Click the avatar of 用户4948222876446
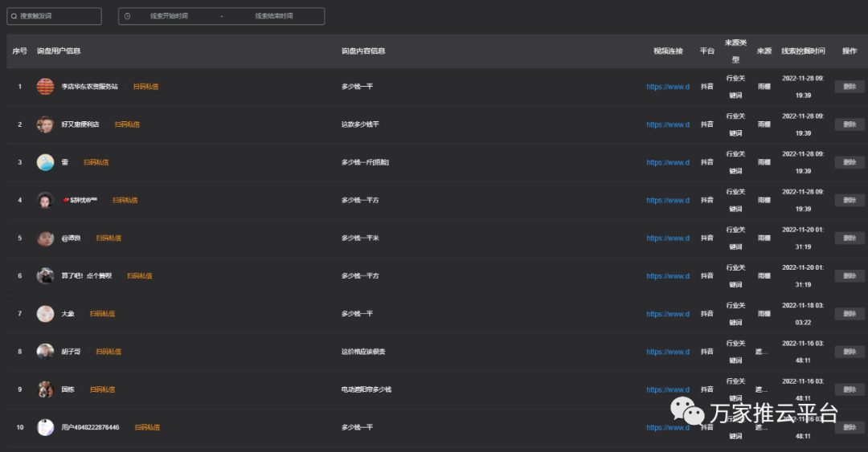The width and height of the screenshot is (868, 452). point(46,427)
